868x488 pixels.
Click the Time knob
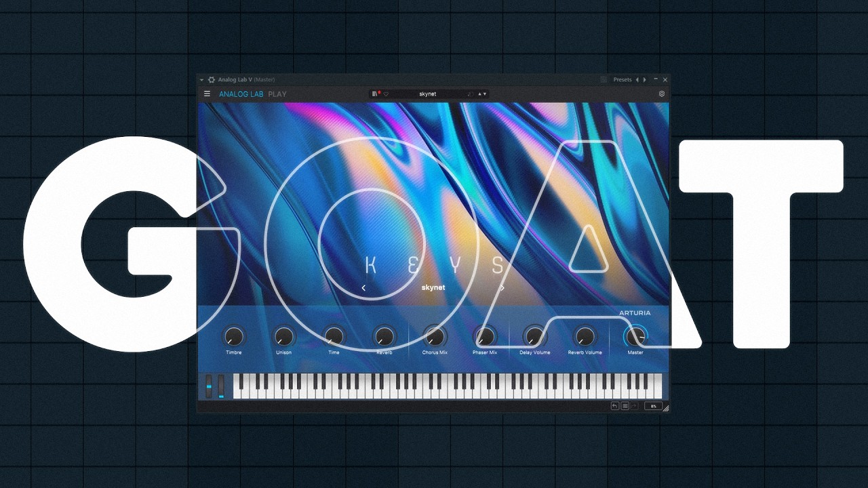pos(334,336)
